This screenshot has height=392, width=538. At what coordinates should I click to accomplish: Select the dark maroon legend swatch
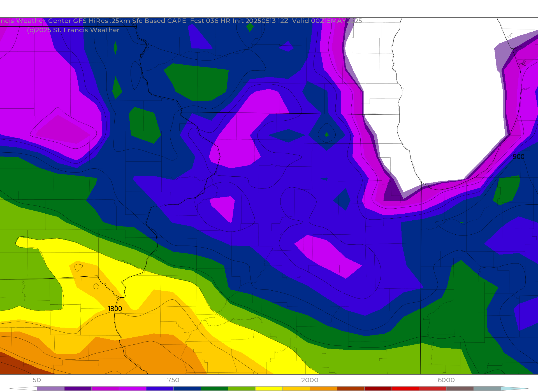click(378, 389)
